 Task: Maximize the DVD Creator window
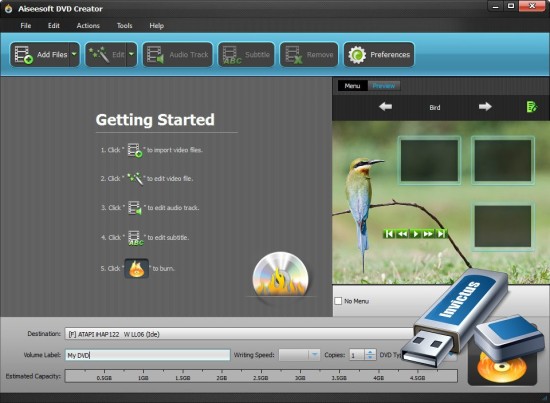click(511, 7)
